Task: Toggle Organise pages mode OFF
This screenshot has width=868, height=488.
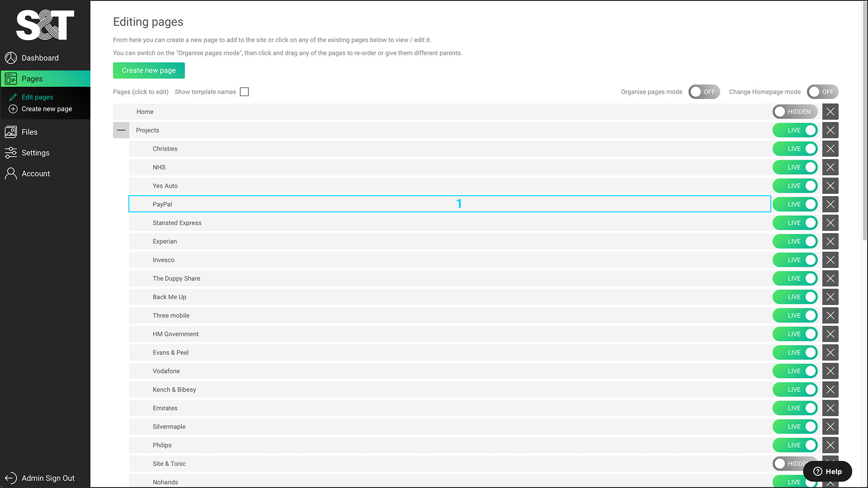Action: tap(705, 92)
